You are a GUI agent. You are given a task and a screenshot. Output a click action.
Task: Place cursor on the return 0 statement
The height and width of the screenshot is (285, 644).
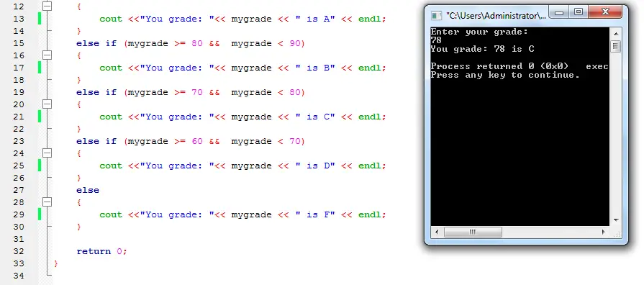pyautogui.click(x=101, y=251)
